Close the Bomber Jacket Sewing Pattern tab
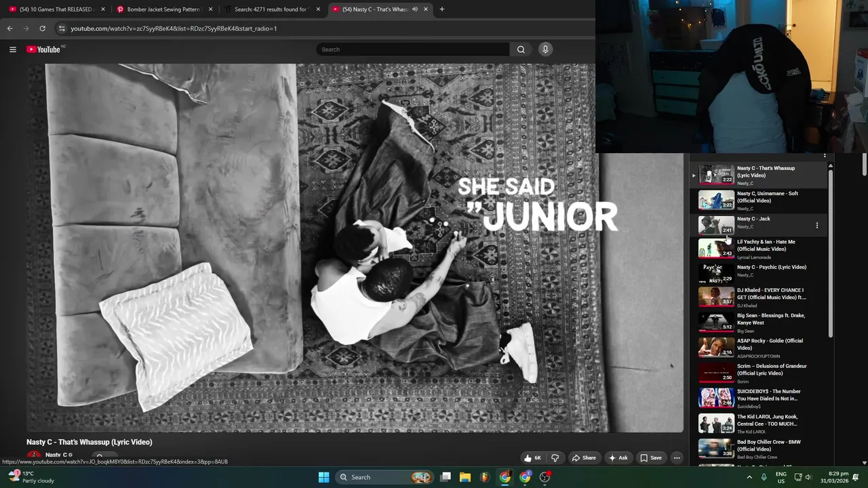This screenshot has height=488, width=868. (210, 9)
